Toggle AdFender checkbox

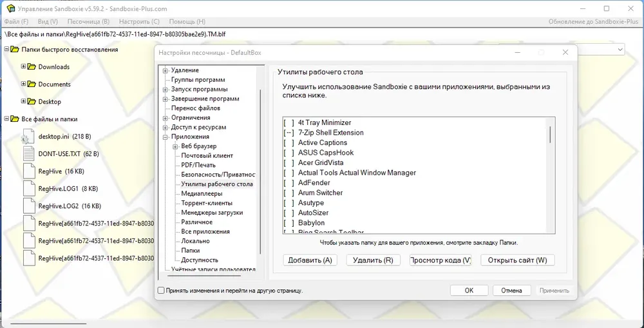pos(289,182)
